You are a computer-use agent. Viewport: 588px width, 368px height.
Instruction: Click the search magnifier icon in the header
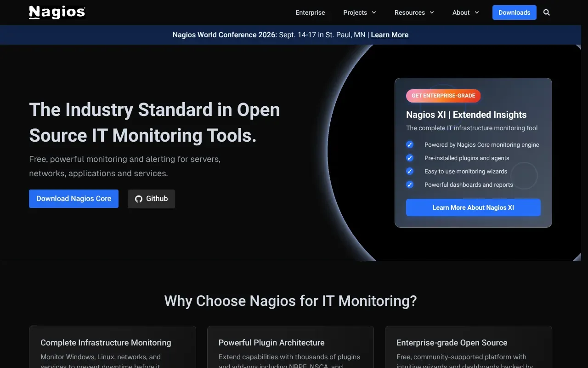click(546, 12)
